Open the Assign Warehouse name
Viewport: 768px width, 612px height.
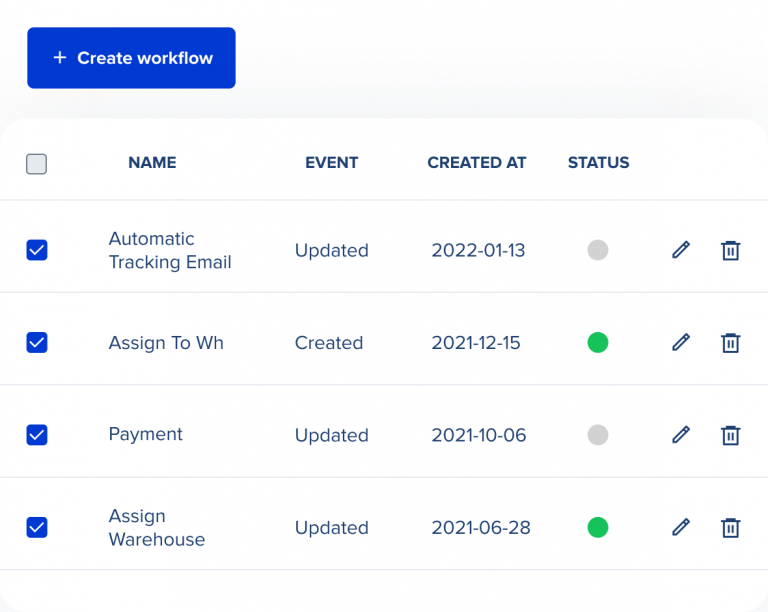[157, 527]
